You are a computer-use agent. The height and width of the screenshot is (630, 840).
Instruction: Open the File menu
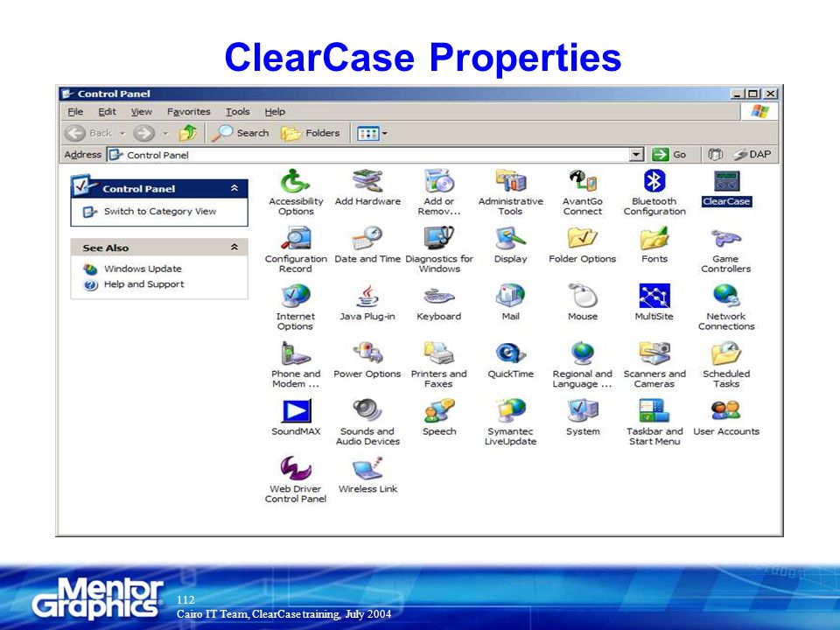point(75,111)
